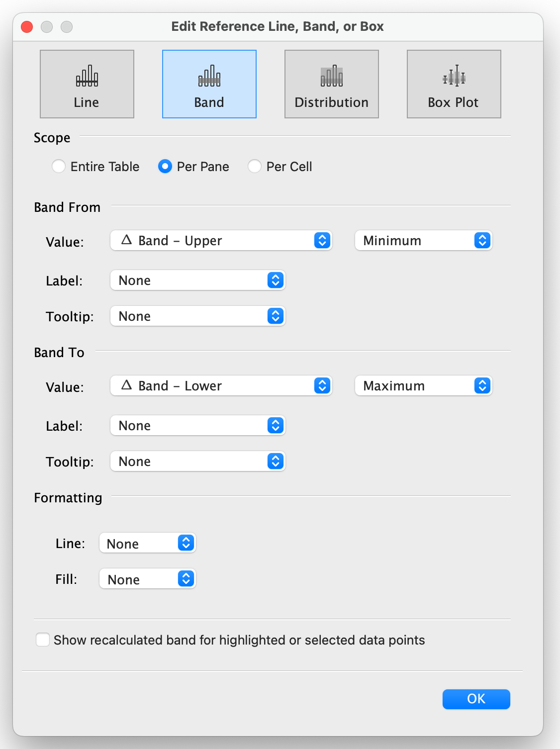Open the Fill color dropdown
Image resolution: width=560 pixels, height=749 pixels.
pyautogui.click(x=148, y=579)
